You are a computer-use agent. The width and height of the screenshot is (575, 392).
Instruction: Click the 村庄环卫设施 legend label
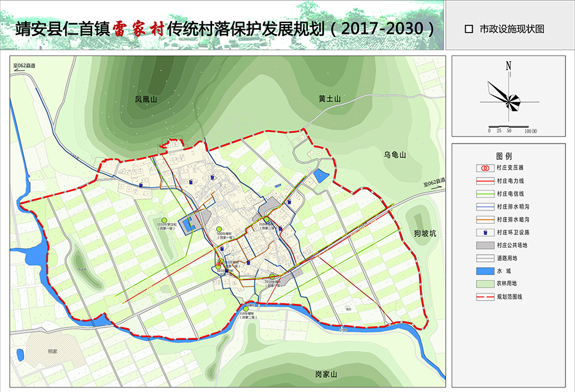coord(513,232)
